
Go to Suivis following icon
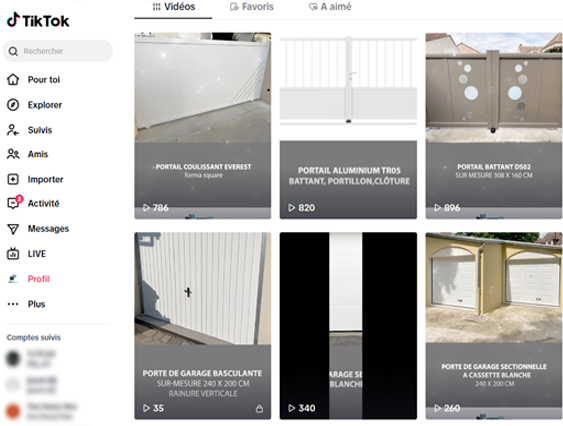[x=13, y=130]
